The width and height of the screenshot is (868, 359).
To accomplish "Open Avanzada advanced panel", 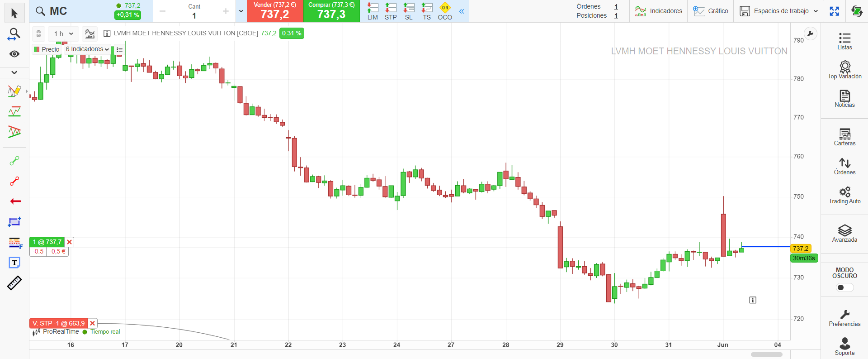I will click(x=844, y=234).
